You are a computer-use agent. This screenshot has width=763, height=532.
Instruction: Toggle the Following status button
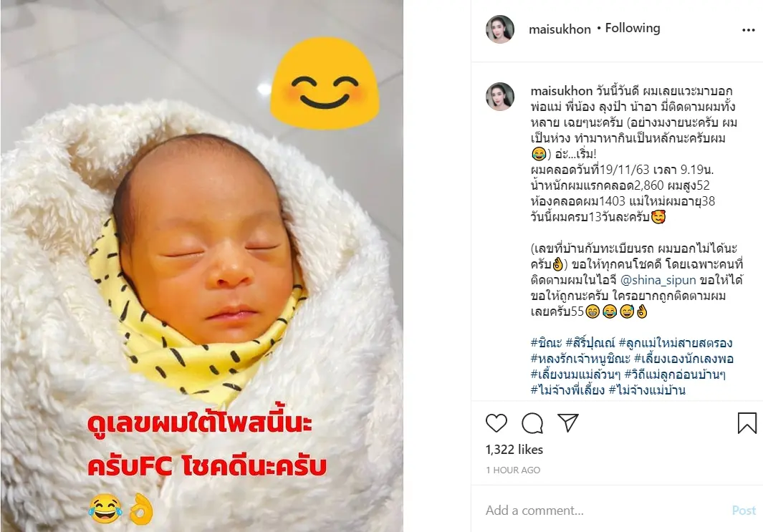point(633,28)
